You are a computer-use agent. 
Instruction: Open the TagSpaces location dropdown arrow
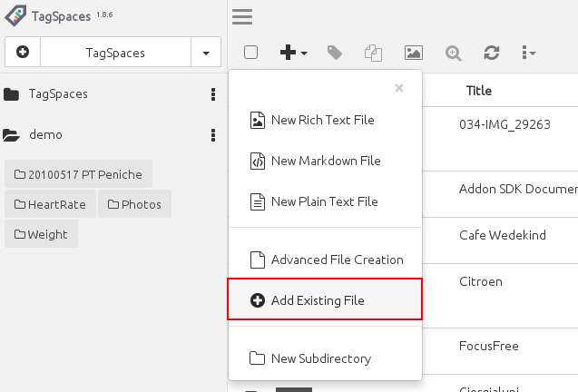coord(206,53)
